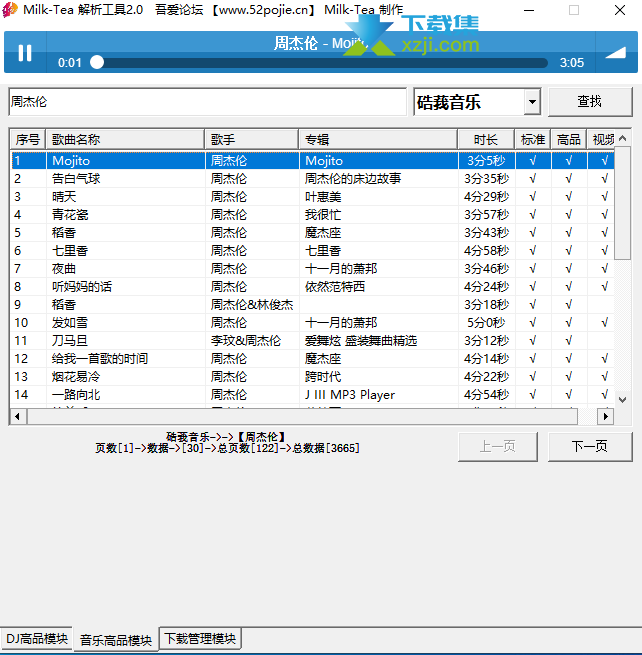This screenshot has height=655, width=642.
Task: Click the 歌手 column header
Action: (x=251, y=140)
